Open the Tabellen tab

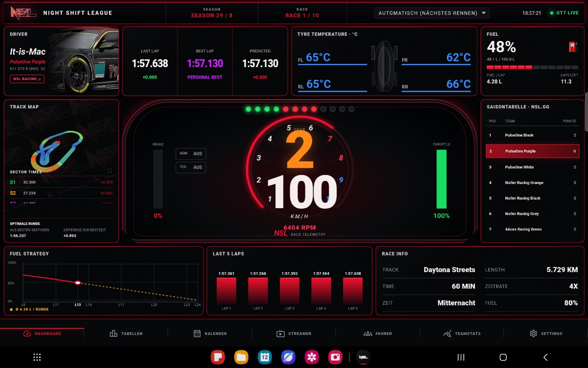coord(126,334)
